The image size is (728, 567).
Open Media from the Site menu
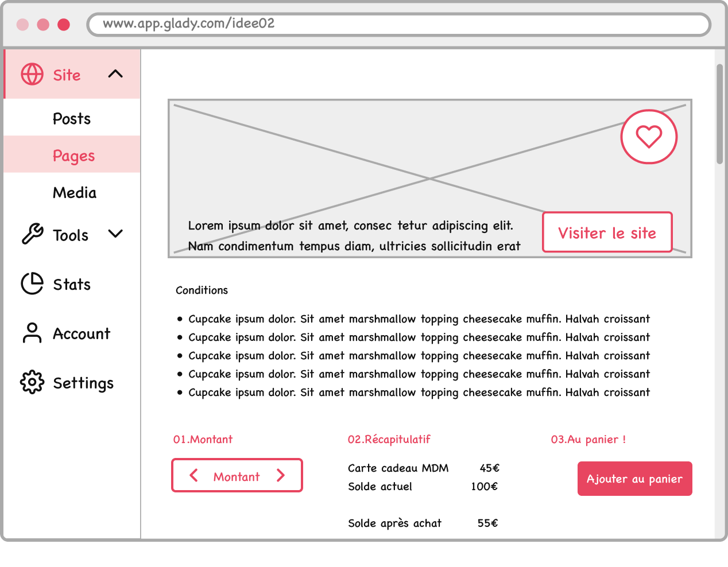pyautogui.click(x=74, y=193)
